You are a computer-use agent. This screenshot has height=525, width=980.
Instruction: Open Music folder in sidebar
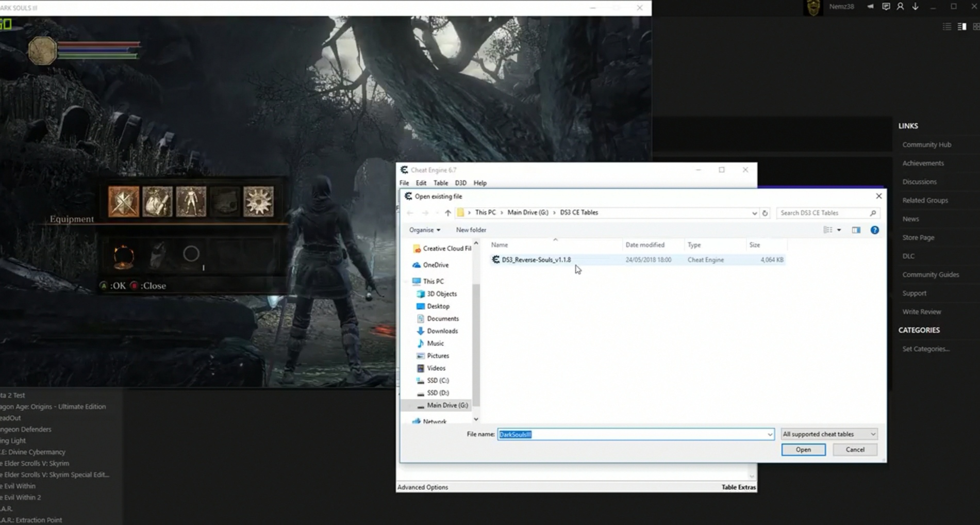pyautogui.click(x=430, y=343)
